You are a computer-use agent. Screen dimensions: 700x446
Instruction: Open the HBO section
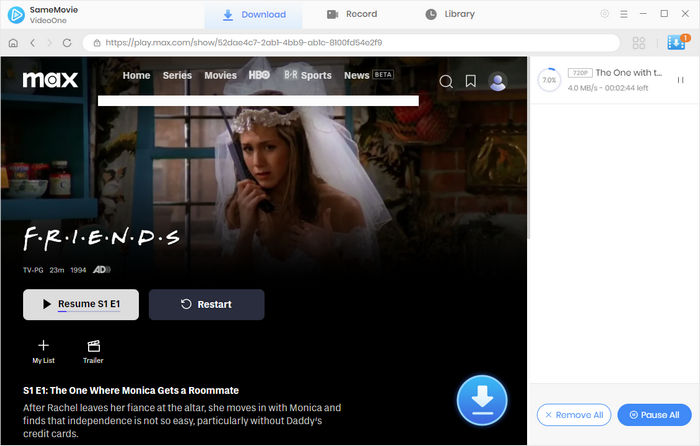click(259, 75)
